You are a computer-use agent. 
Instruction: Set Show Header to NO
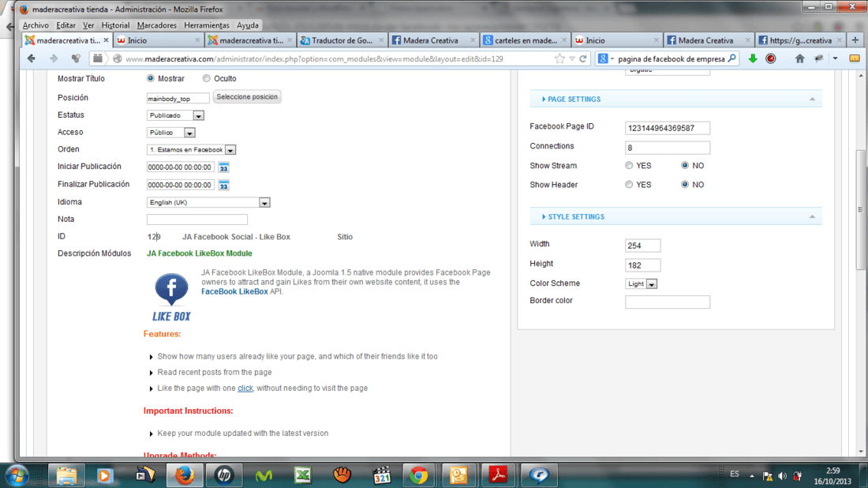click(x=685, y=185)
